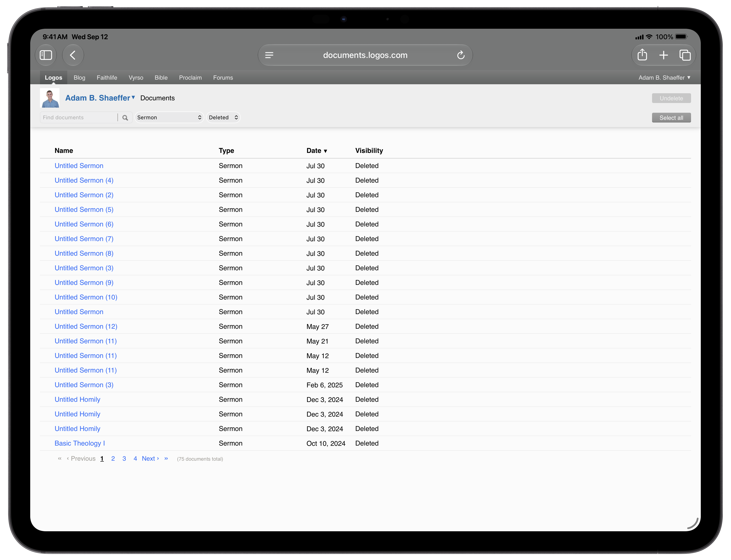
Task: Open the Blog nav tab
Action: pos(79,78)
